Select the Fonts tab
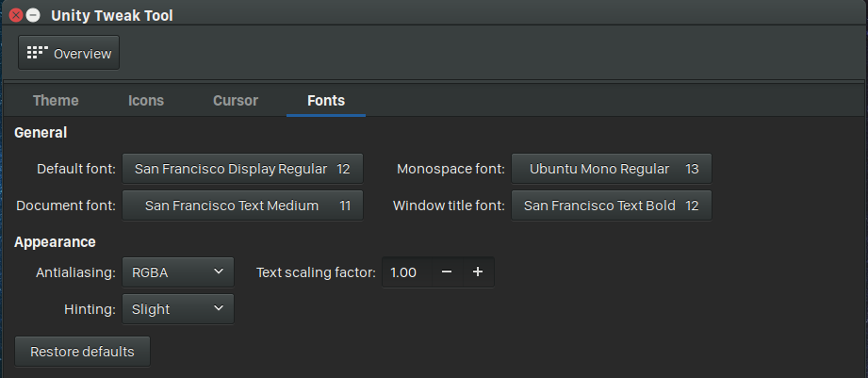This screenshot has height=378, width=868. pyautogui.click(x=326, y=101)
